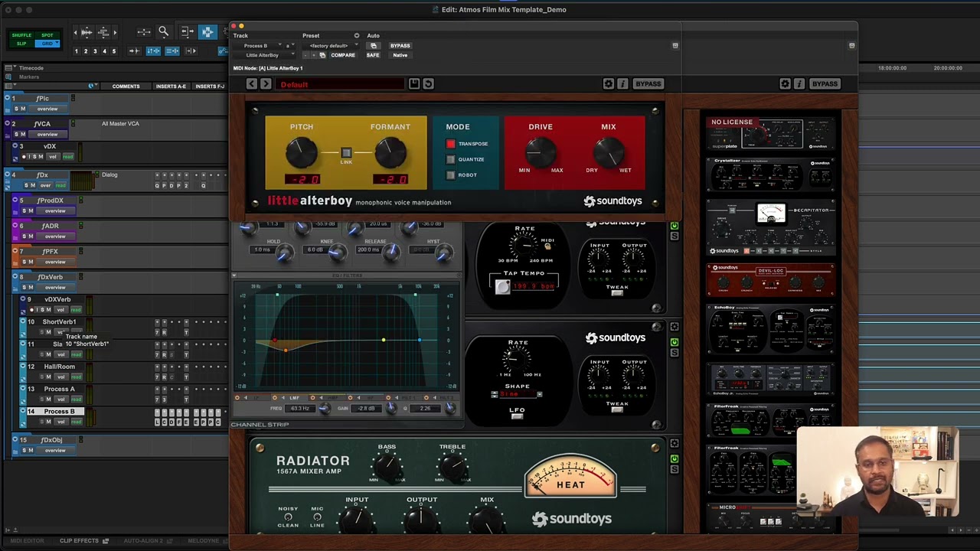Open Little AlterBoy settings gear

tap(609, 83)
